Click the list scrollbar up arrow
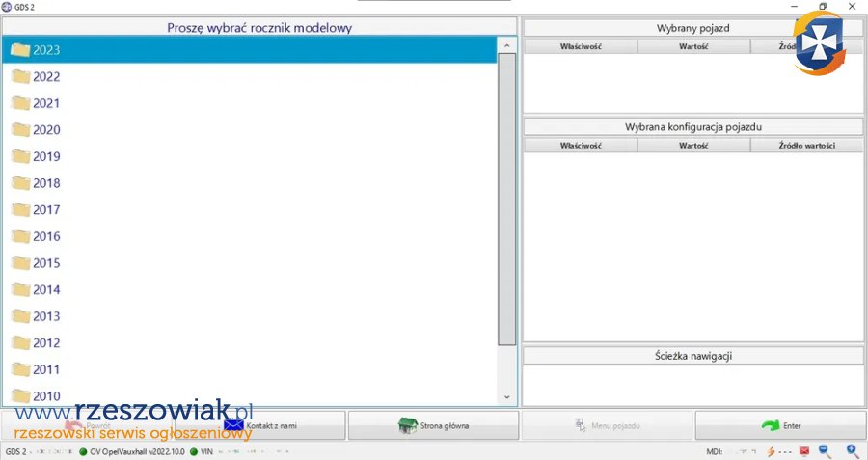The width and height of the screenshot is (868, 460). 506,45
